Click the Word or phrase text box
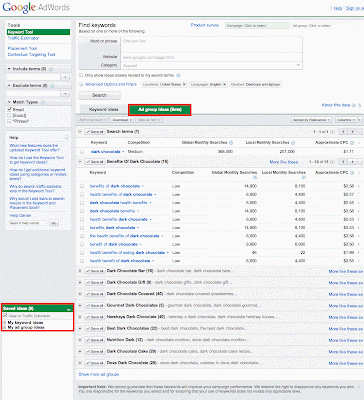Viewport: 364px width, 400px height. pos(212,45)
